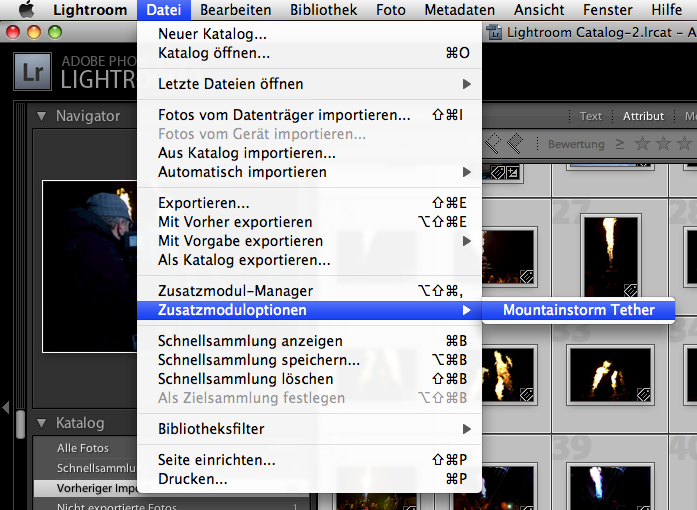Click the Navigator preview image
The height and width of the screenshot is (510, 697).
pyautogui.click(x=90, y=266)
